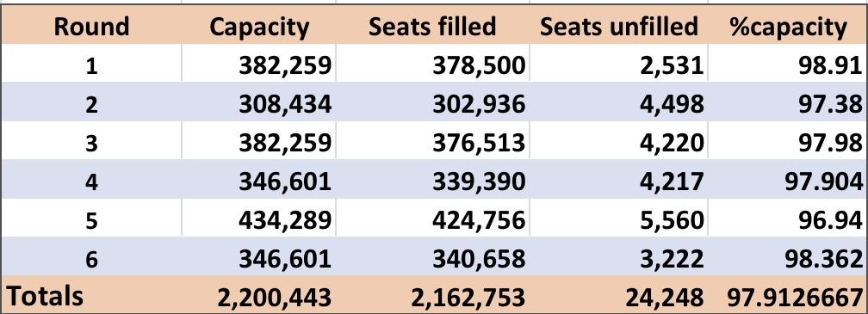
Task: Select total capacity cell 2,200,443
Action: (258, 295)
